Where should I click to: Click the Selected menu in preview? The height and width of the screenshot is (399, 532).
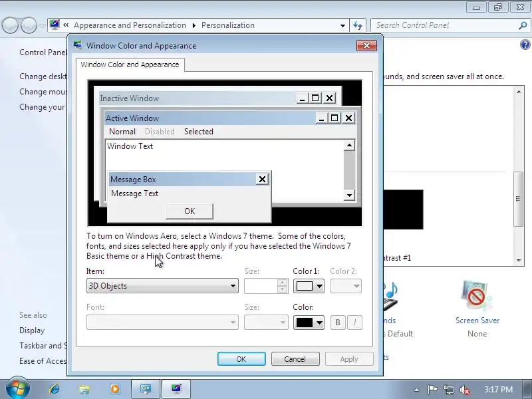pos(198,132)
